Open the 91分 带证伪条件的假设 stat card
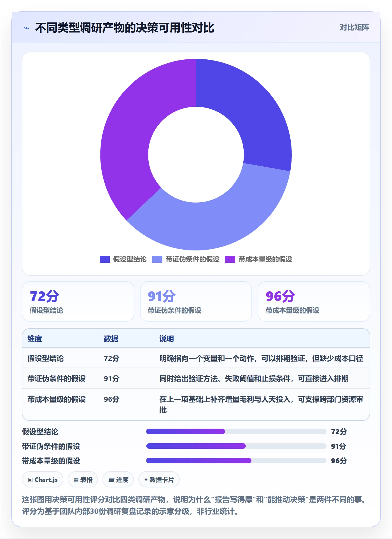 click(196, 301)
